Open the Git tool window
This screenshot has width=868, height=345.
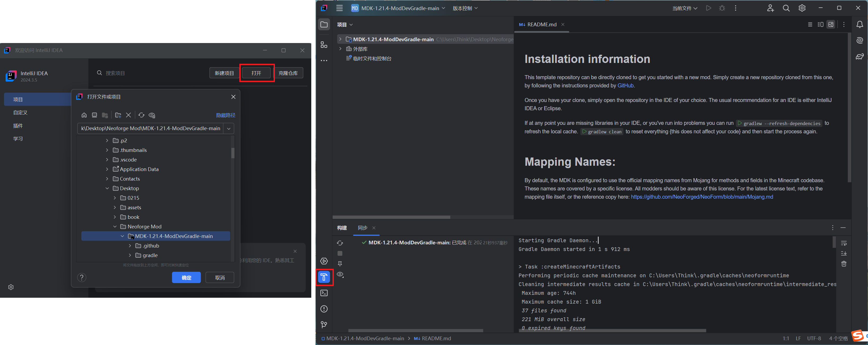tap(324, 325)
